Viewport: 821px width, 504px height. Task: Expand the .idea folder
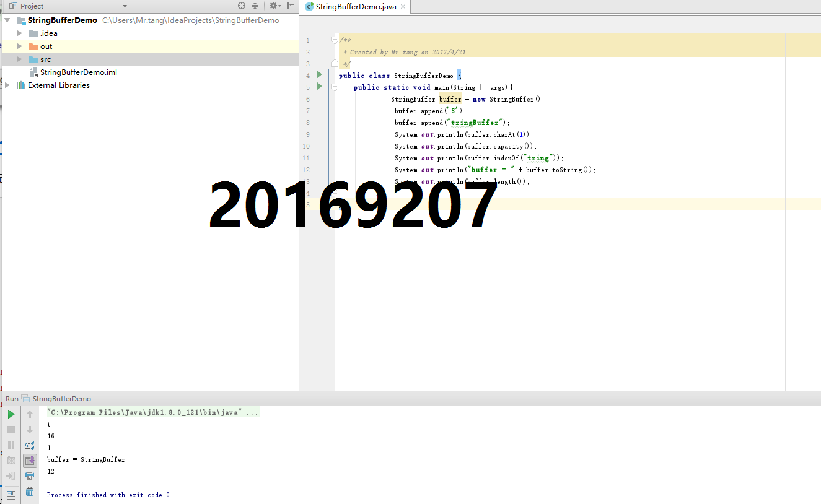(20, 33)
